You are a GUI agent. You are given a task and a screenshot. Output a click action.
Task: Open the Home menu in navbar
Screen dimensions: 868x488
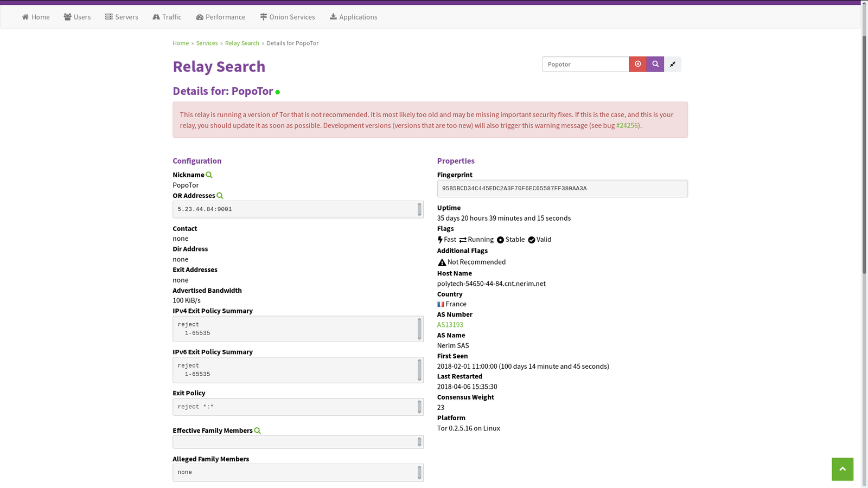coord(36,17)
